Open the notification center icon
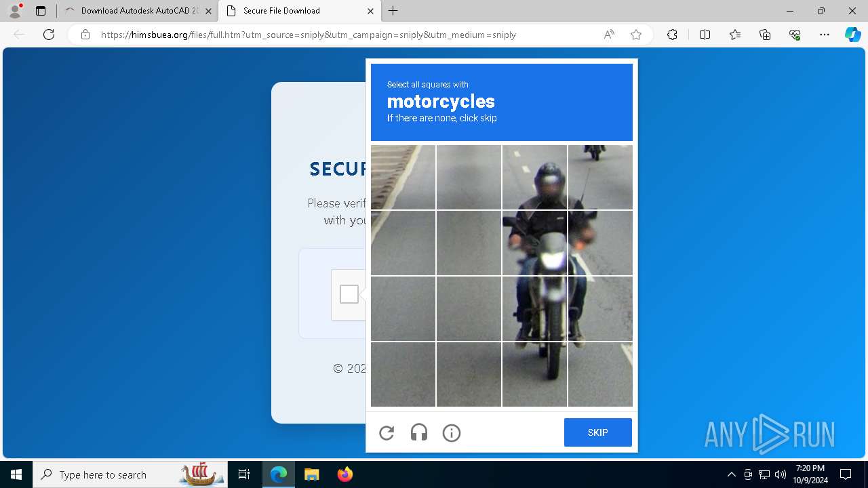This screenshot has height=488, width=868. click(846, 474)
